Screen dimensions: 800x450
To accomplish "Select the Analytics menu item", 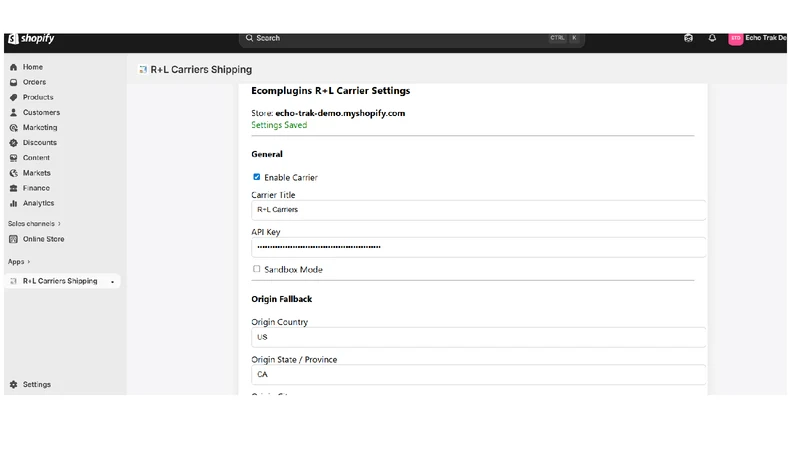I will 38,204.
